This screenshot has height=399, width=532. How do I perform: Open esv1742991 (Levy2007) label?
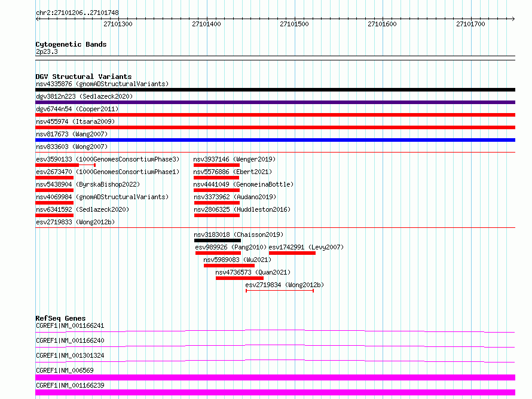click(x=306, y=247)
